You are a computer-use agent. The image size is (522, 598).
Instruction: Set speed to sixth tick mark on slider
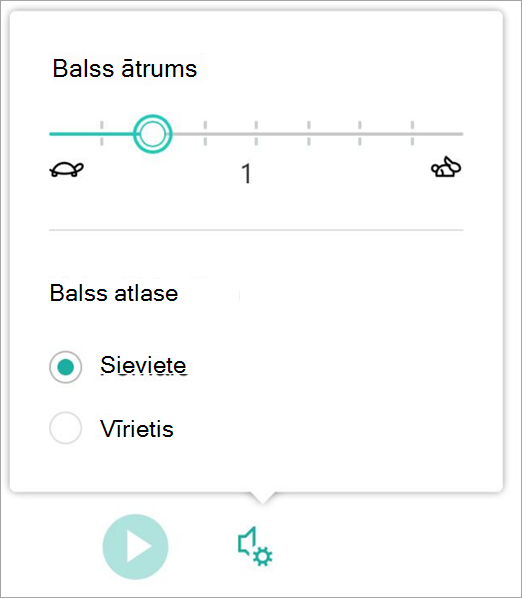click(x=360, y=133)
